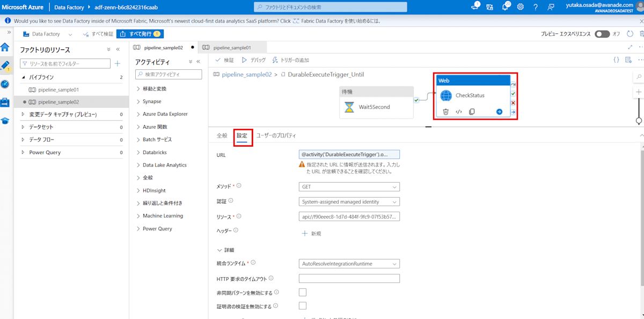
Task: Dismiss the Fabric information banner
Action: (x=640, y=21)
